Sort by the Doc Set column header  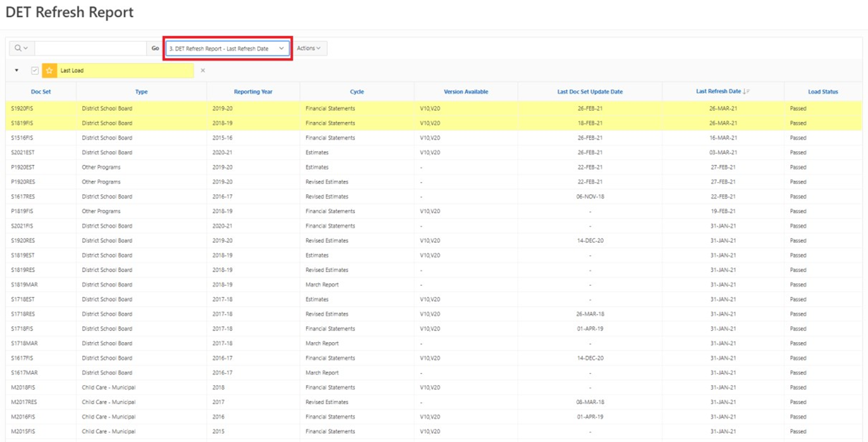coord(41,92)
